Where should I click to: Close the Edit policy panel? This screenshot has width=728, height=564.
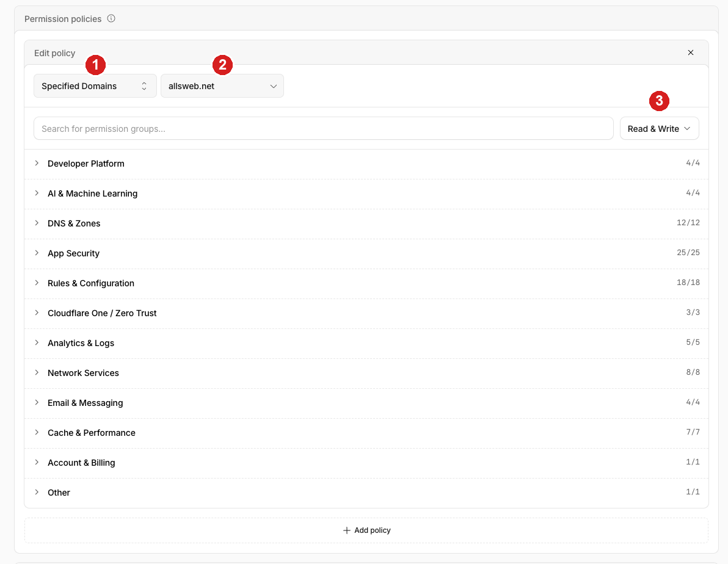pyautogui.click(x=690, y=52)
